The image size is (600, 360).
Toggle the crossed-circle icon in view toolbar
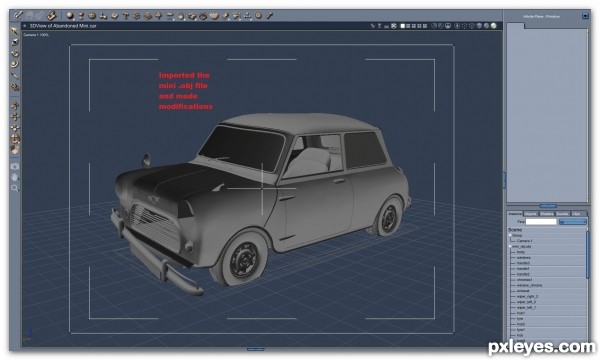coord(394,26)
